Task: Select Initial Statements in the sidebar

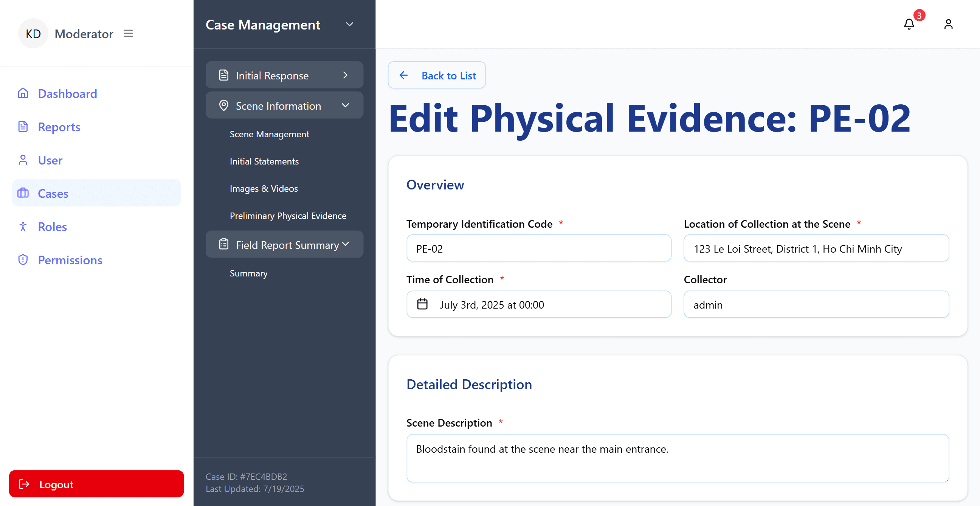Action: [264, 161]
